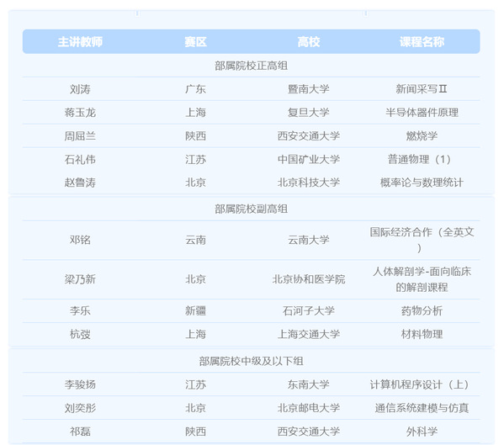Click course 普通物理（1）

coord(419,159)
